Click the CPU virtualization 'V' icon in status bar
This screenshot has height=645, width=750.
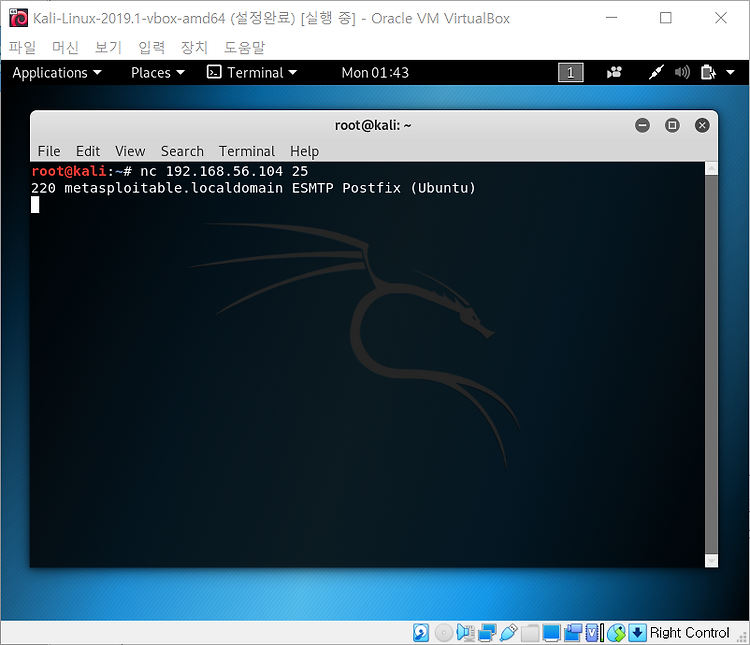[x=592, y=633]
